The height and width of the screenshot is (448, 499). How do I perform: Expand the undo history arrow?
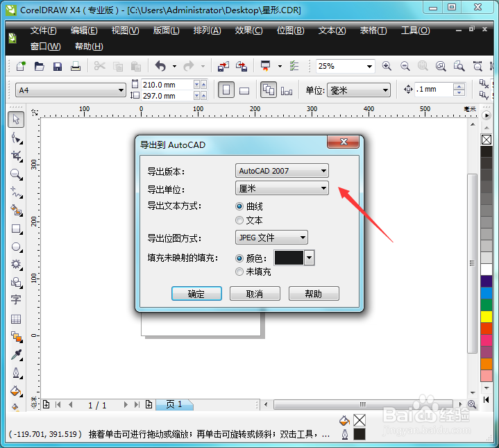coord(174,66)
